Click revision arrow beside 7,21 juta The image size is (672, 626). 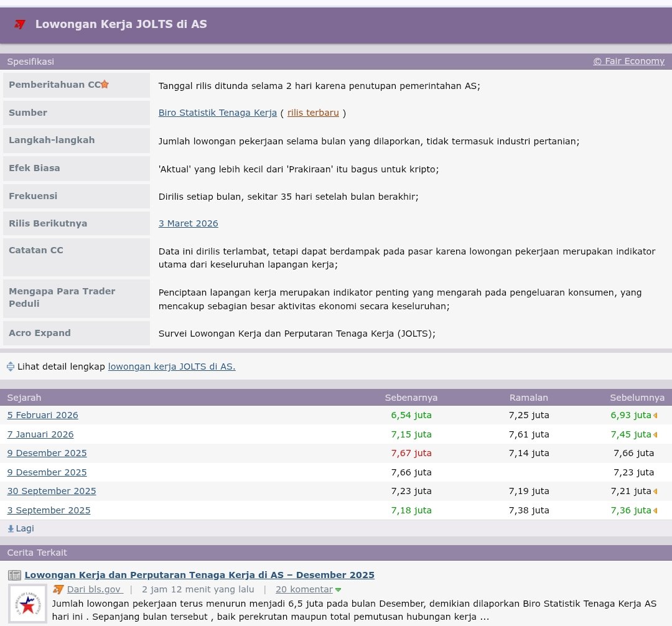655,492
